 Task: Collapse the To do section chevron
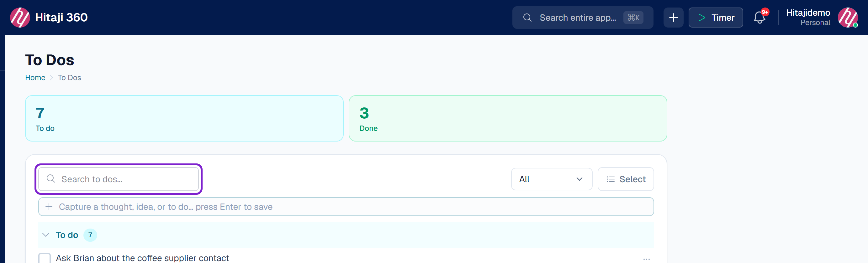[46, 235]
